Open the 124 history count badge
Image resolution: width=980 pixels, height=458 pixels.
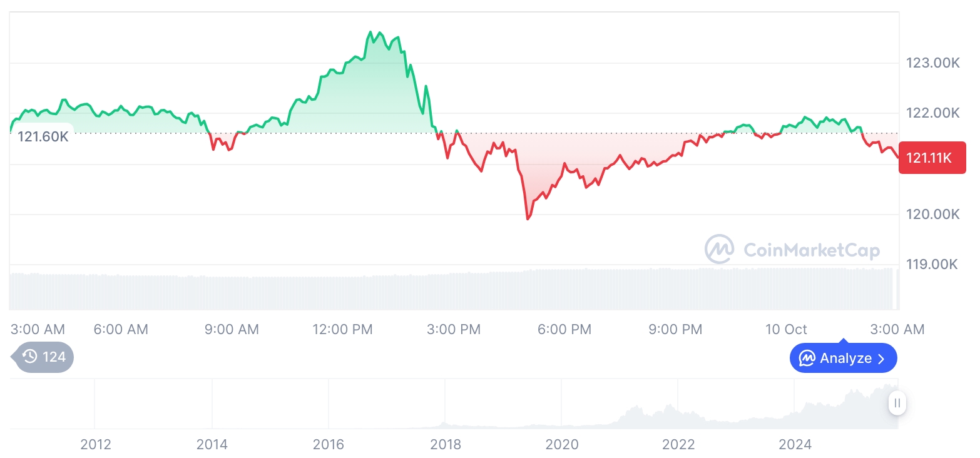tap(44, 357)
